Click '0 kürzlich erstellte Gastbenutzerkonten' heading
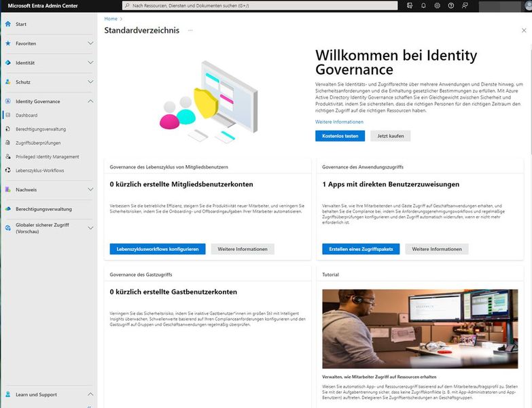 (173, 292)
